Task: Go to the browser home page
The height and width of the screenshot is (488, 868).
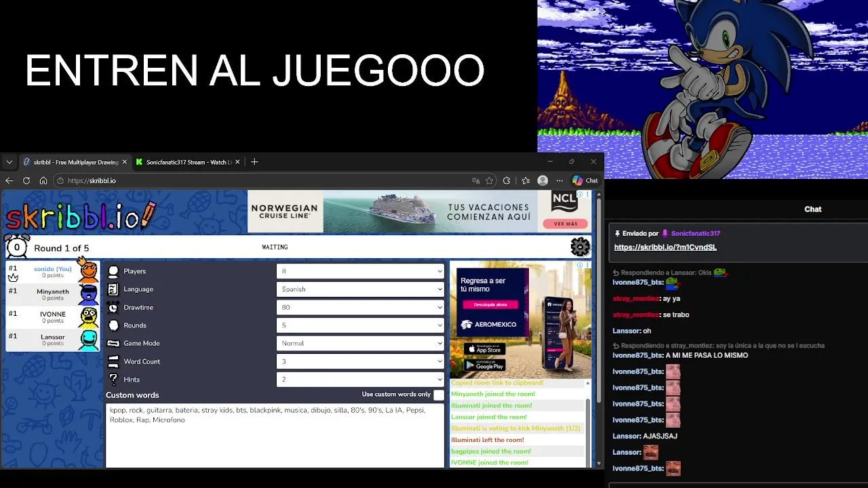Action: coord(43,181)
